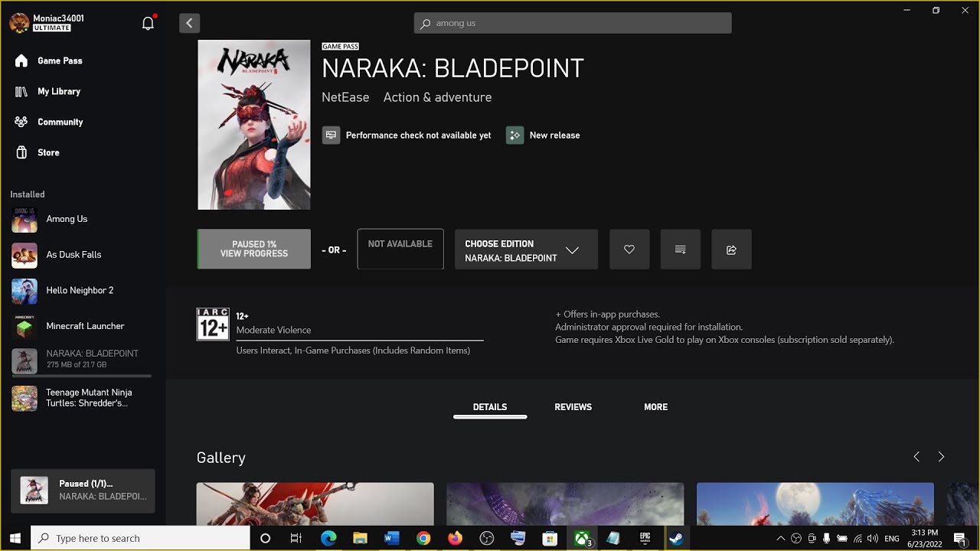Open the notifications bell
Screen dimensions: 980x551
click(149, 23)
